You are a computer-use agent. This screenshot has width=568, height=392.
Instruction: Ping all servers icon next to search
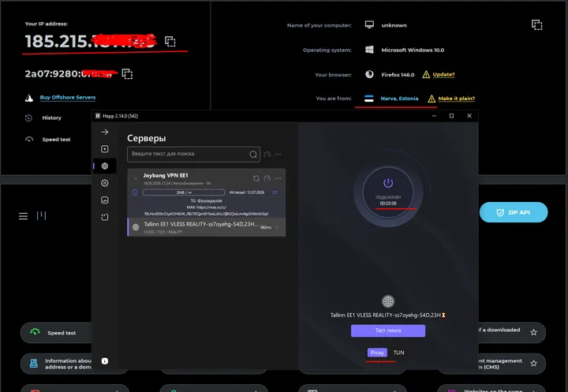[267, 155]
